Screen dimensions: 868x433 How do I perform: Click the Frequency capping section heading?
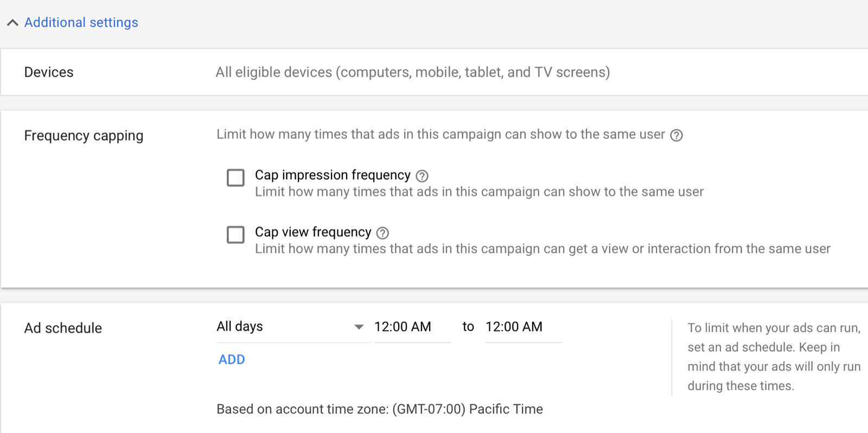click(x=84, y=136)
